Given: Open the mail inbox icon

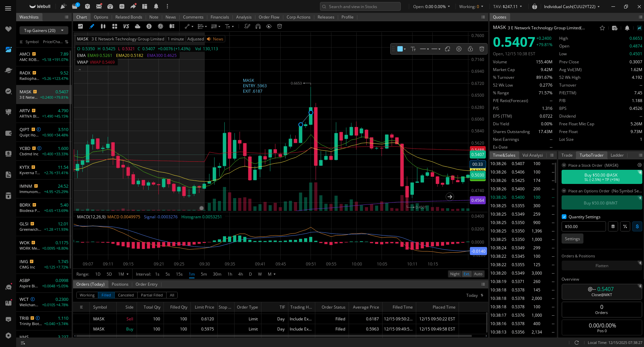Looking at the screenshot, I should coord(99,6).
